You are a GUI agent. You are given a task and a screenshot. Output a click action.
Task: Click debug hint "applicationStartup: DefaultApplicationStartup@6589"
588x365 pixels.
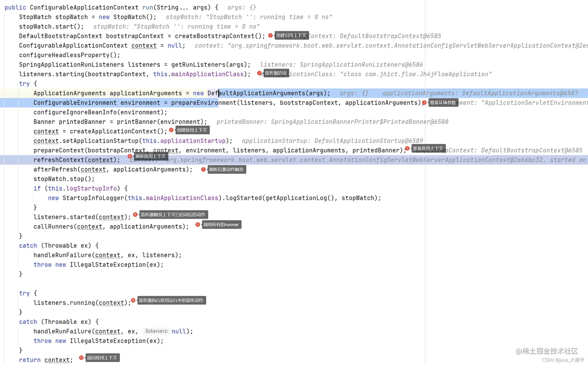tap(332, 141)
